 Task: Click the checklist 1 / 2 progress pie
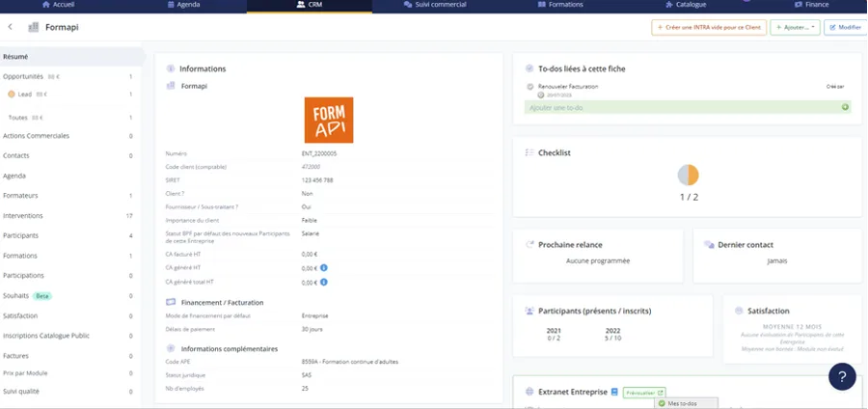[x=688, y=176]
